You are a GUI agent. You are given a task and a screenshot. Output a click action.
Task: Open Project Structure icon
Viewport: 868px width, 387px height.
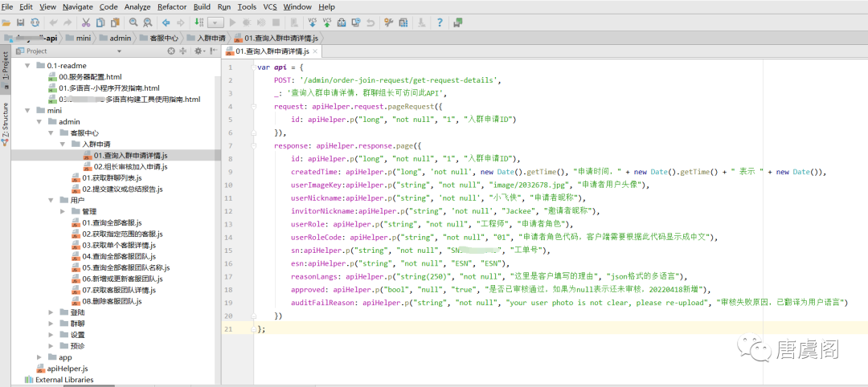click(403, 22)
